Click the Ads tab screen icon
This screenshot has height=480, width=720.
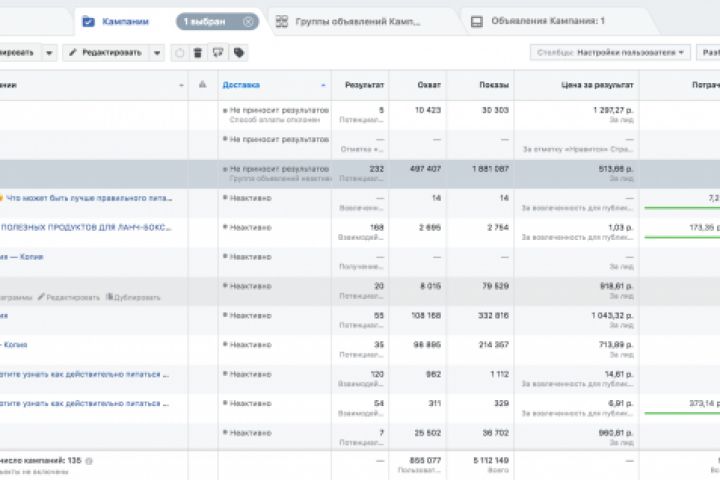click(476, 21)
